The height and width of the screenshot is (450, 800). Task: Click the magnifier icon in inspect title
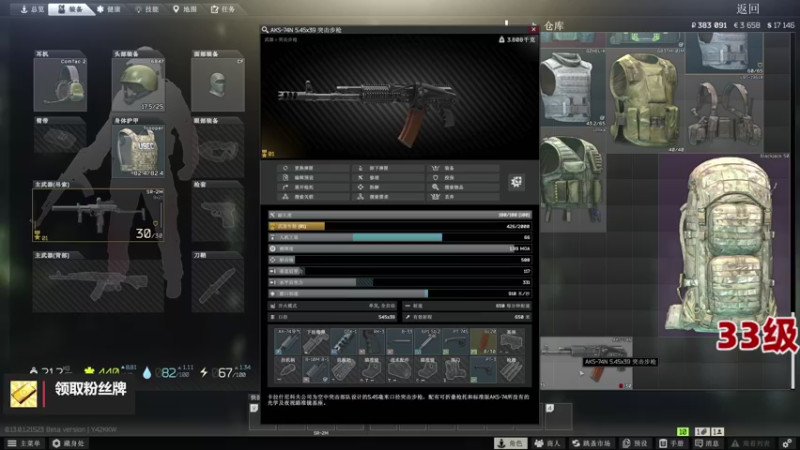pyautogui.click(x=265, y=30)
